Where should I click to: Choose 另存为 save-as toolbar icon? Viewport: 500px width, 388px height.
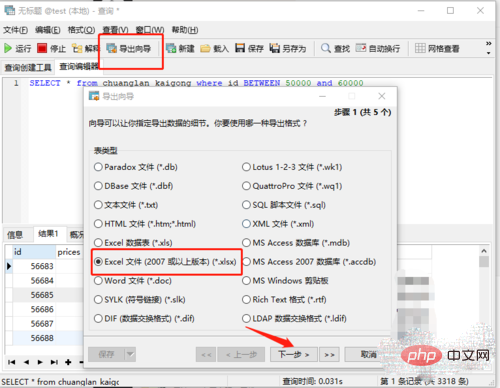coord(288,49)
